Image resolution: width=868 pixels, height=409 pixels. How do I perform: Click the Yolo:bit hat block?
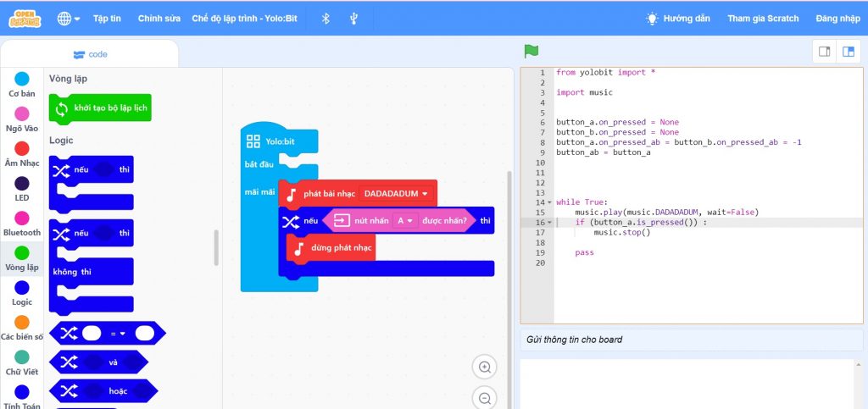click(x=279, y=141)
